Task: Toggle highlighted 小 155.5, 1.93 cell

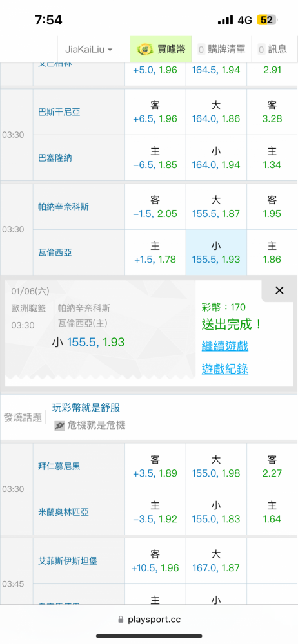Action: (216, 252)
